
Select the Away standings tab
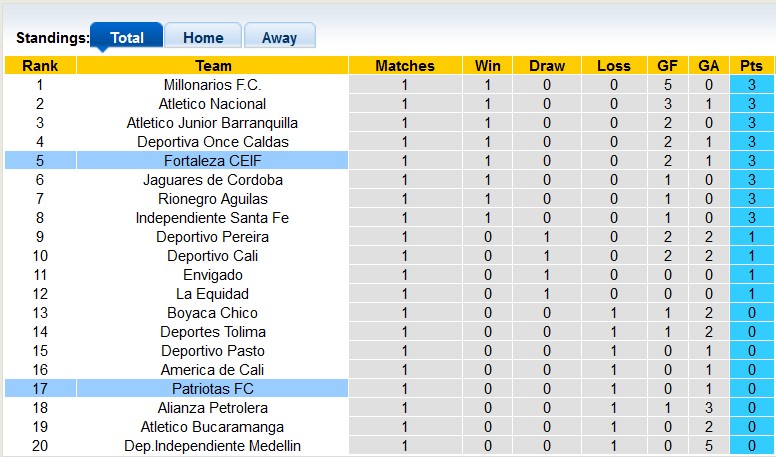[x=279, y=37]
